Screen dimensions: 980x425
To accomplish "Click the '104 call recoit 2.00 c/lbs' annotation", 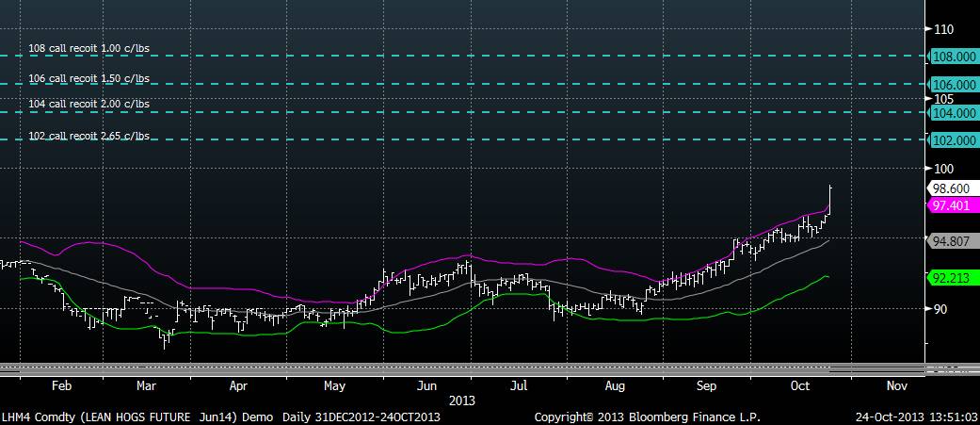I will [88, 104].
